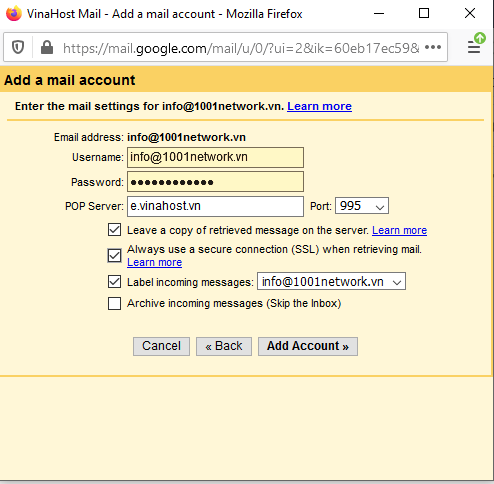
Task: Open the label dropdown info@1001network.vn
Action: pyautogui.click(x=331, y=281)
